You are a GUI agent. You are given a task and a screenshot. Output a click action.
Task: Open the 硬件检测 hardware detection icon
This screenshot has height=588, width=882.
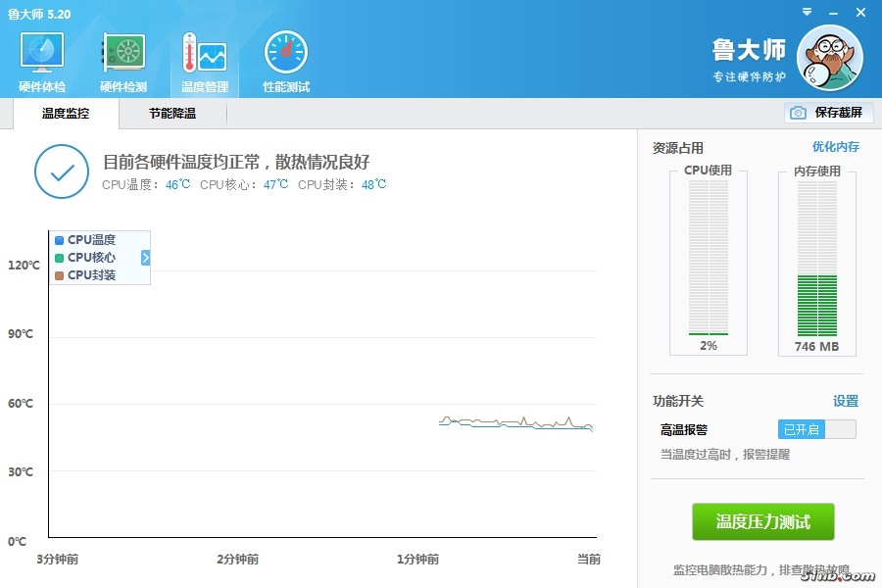pos(123,55)
